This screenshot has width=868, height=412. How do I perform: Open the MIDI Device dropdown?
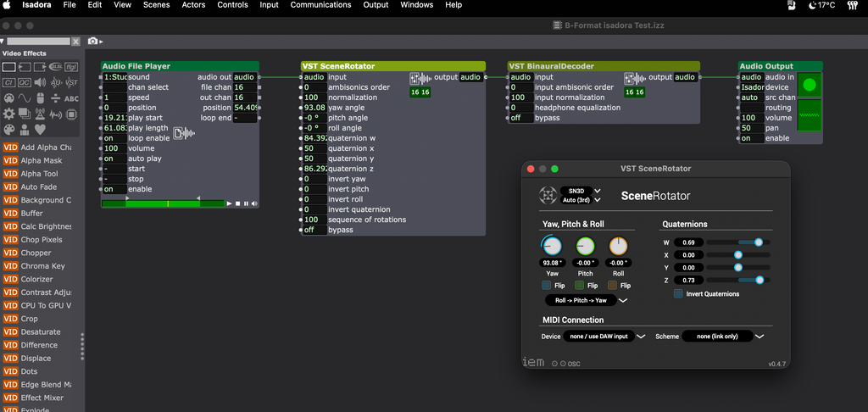click(604, 337)
